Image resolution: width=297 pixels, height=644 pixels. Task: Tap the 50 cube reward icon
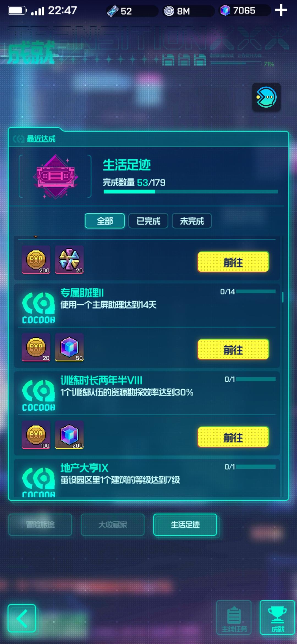tap(69, 347)
